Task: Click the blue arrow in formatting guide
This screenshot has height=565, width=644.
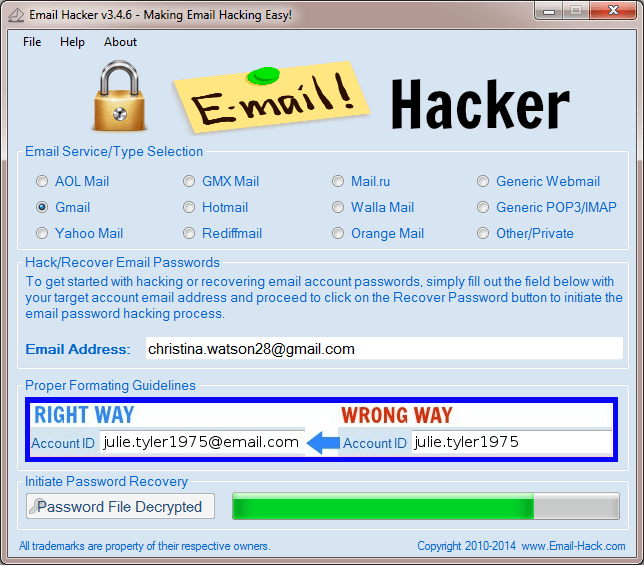Action: [x=323, y=443]
